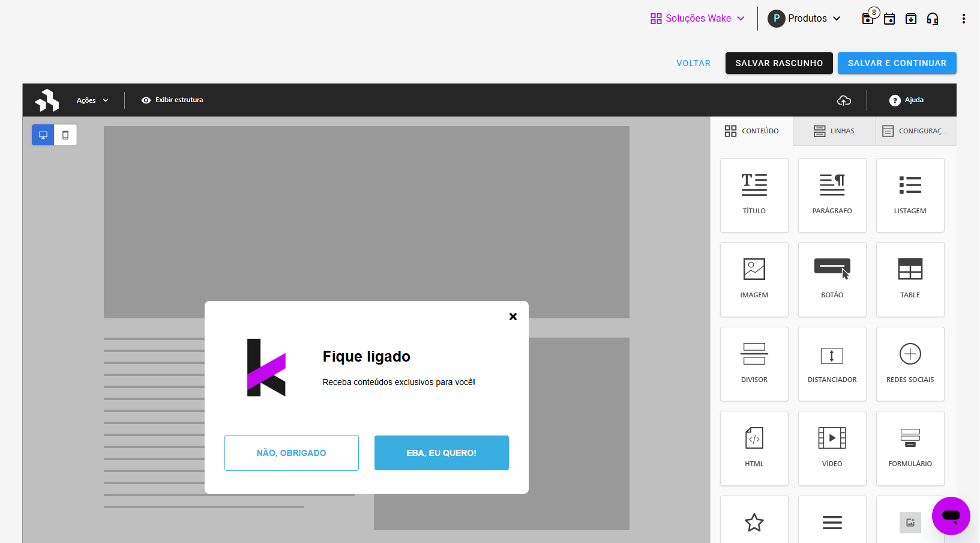Image resolution: width=980 pixels, height=543 pixels.
Task: Select the Parágrafo content block
Action: click(x=832, y=195)
